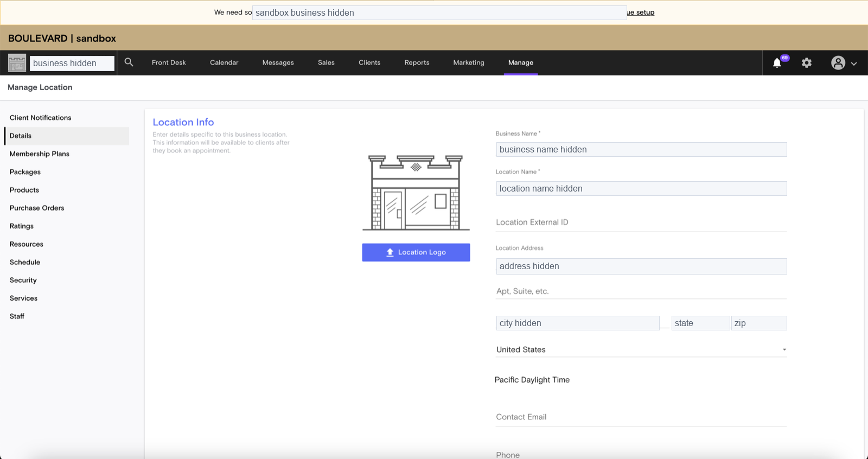Open the user account avatar menu
The image size is (868, 459).
pyautogui.click(x=838, y=63)
